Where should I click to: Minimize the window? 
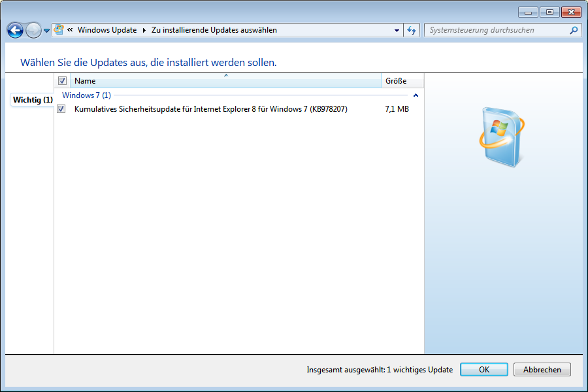coord(528,12)
